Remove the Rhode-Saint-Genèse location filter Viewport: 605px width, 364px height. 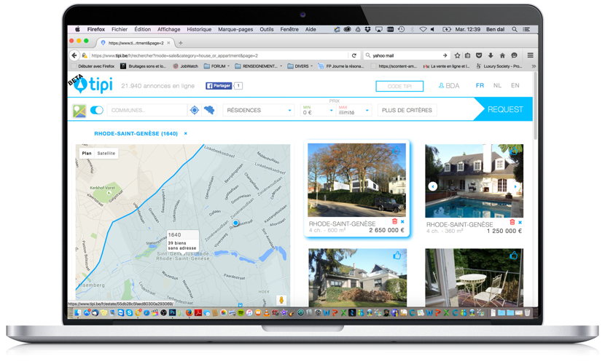pyautogui.click(x=185, y=134)
